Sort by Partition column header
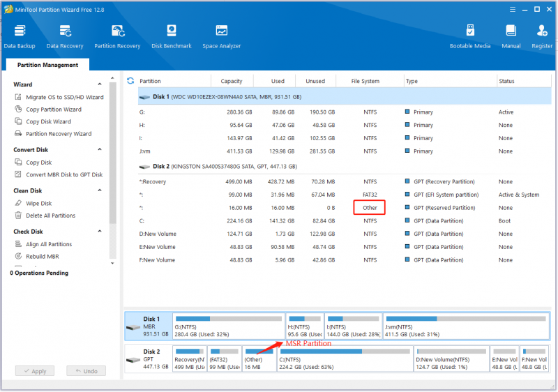This screenshot has width=558, height=392. click(x=150, y=81)
